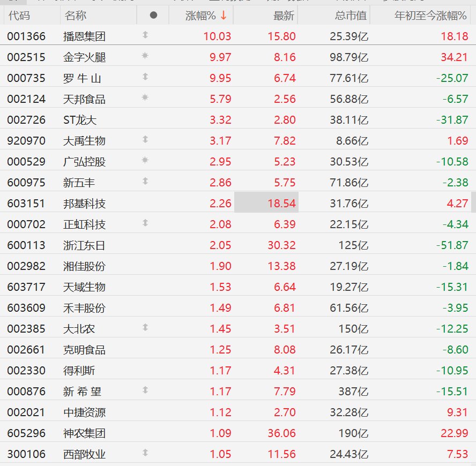Click the up-down arrow icon beside 播恩集团
Image resolution: width=476 pixels, height=466 pixels.
145,35
